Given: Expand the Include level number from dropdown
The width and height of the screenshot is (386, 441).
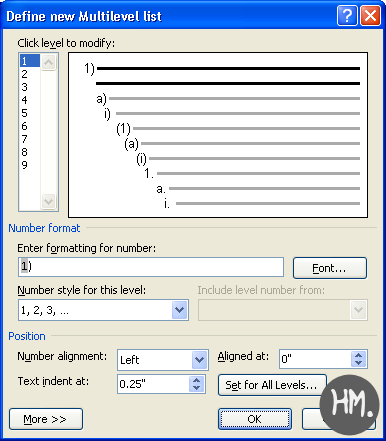Looking at the screenshot, I should click(x=359, y=310).
